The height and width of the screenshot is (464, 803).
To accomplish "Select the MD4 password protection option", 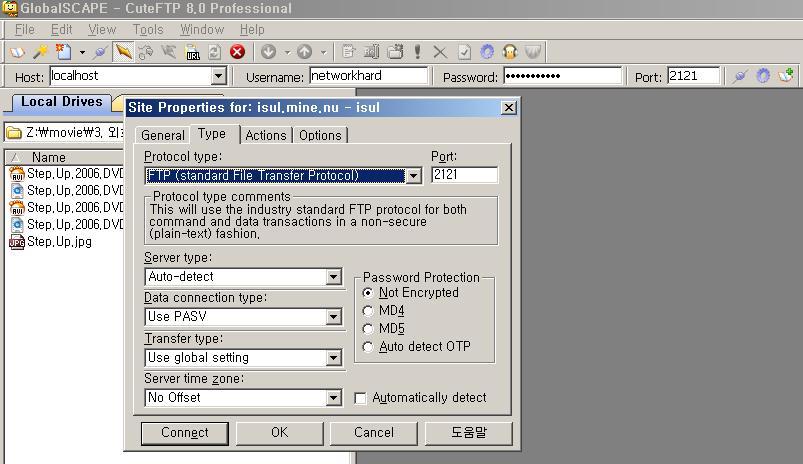I will pos(368,311).
